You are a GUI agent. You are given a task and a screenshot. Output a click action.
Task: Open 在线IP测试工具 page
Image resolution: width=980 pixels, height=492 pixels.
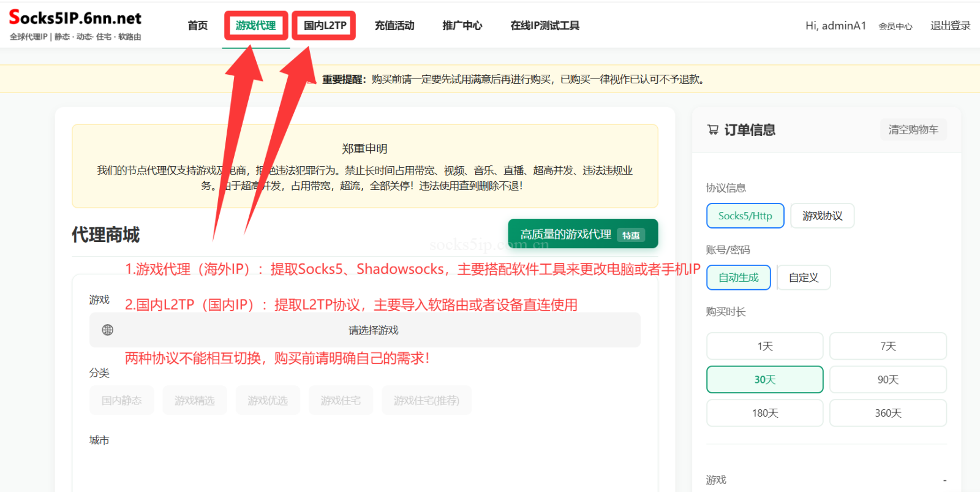(545, 26)
